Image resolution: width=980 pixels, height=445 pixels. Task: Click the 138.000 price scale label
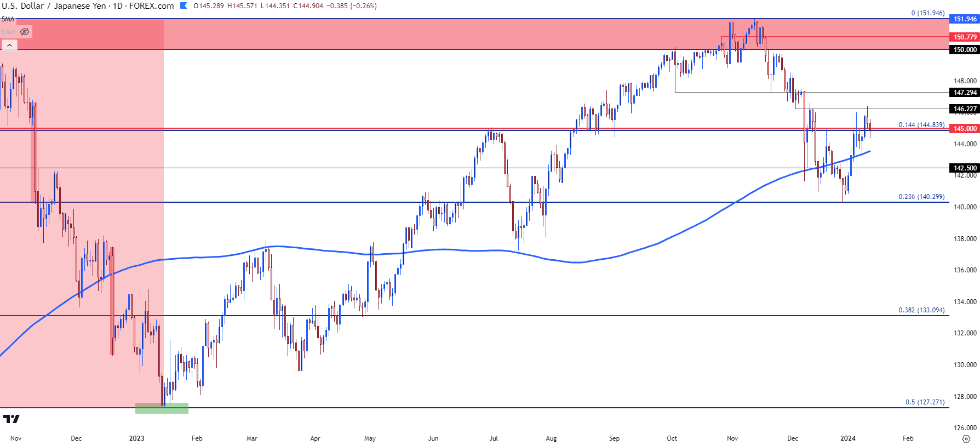pyautogui.click(x=965, y=239)
